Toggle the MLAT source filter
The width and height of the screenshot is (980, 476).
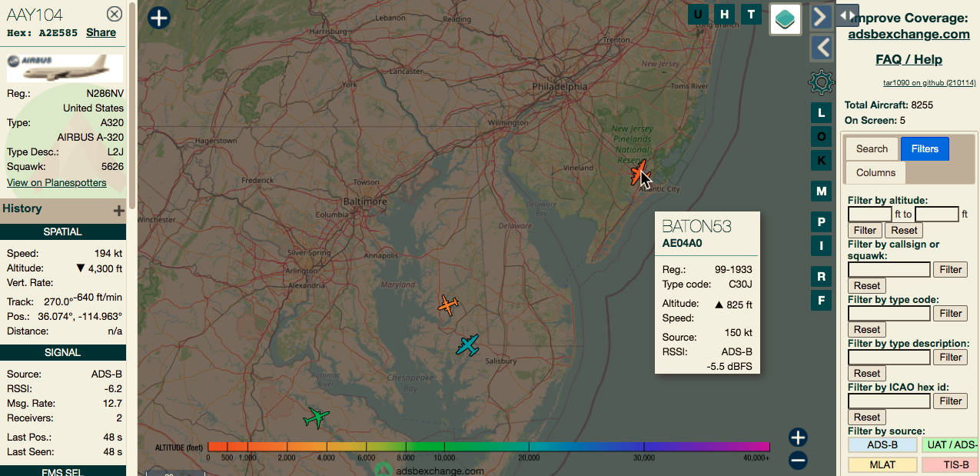(x=882, y=464)
